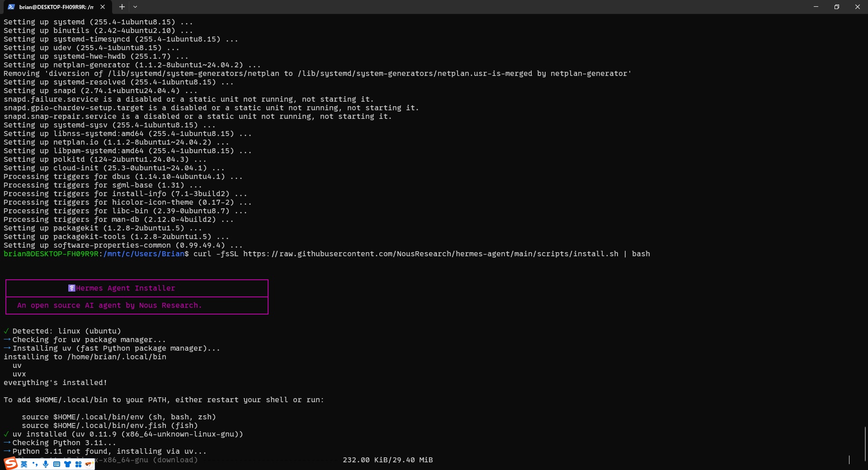Viewport: 868px width, 470px height.
Task: Click 'To add $HOME/.local/bin to your PATH' line
Action: (164, 400)
